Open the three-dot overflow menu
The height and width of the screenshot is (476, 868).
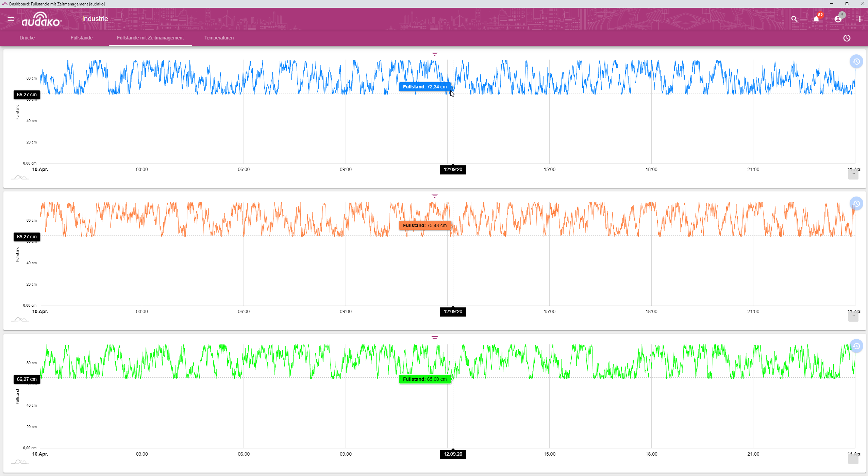point(859,19)
